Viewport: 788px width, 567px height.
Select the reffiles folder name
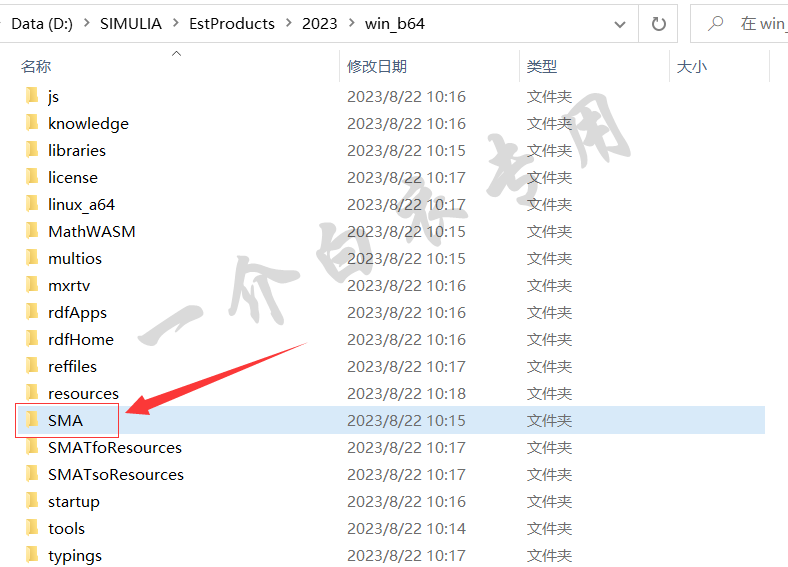point(72,367)
